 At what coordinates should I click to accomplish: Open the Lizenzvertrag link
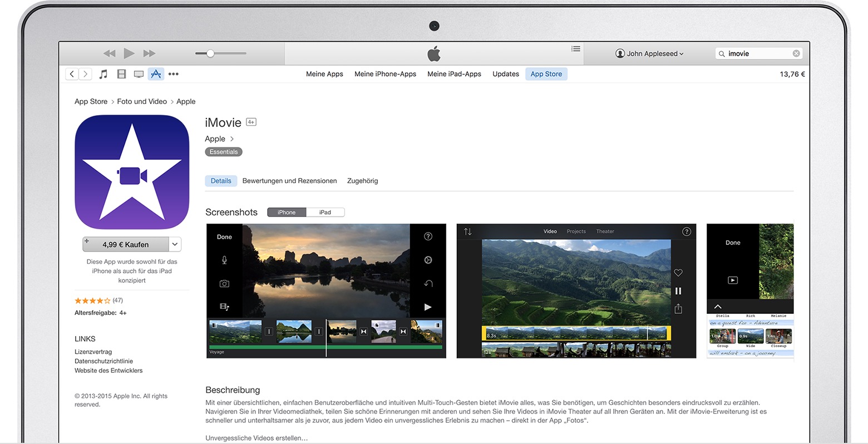pos(93,352)
